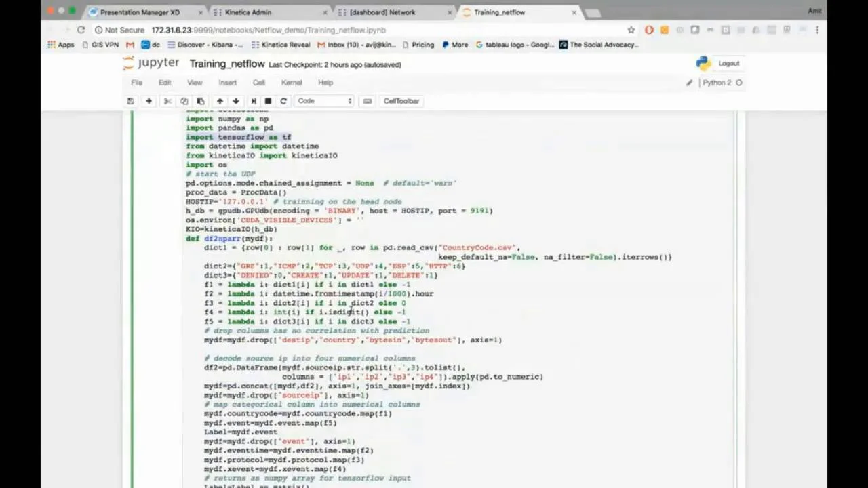Screen dimensions: 868x488
Task: Click the Amit profile button in Chrome
Action: [x=814, y=11]
